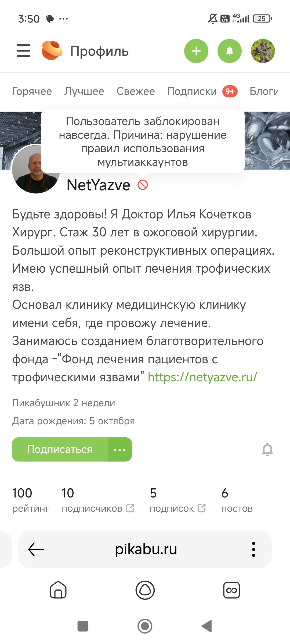Switch to the Лучшее tab
290x644 pixels.
tap(84, 92)
